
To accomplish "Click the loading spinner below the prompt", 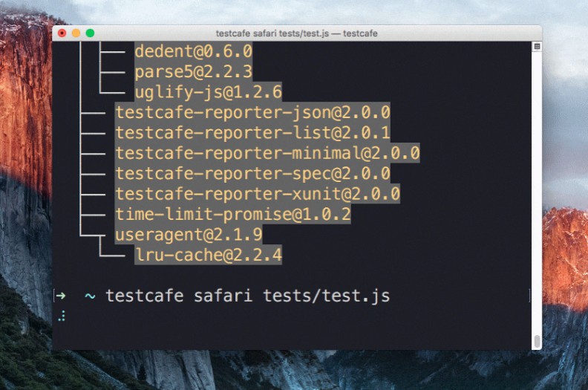I will tap(61, 316).
